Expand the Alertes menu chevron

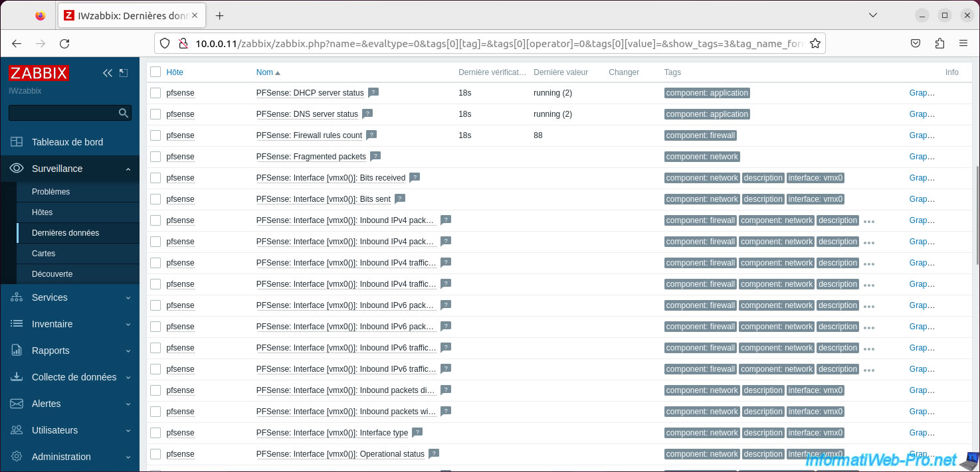(128, 404)
